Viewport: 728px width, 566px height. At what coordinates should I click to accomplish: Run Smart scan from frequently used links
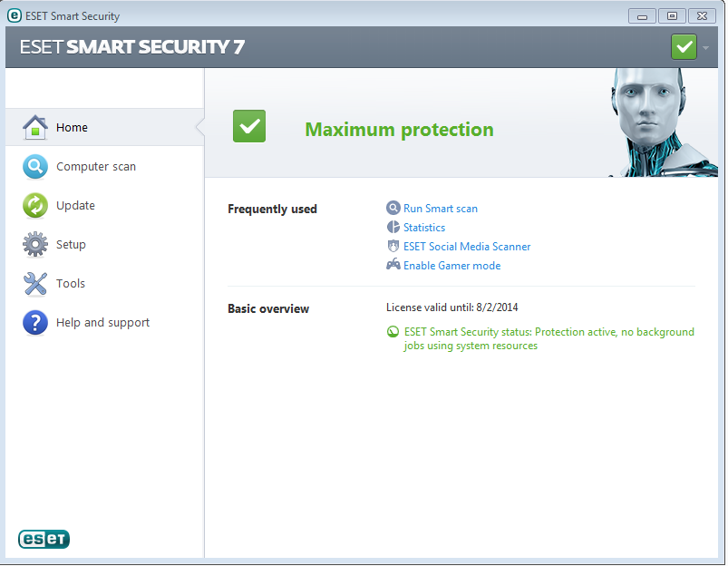[x=440, y=209]
